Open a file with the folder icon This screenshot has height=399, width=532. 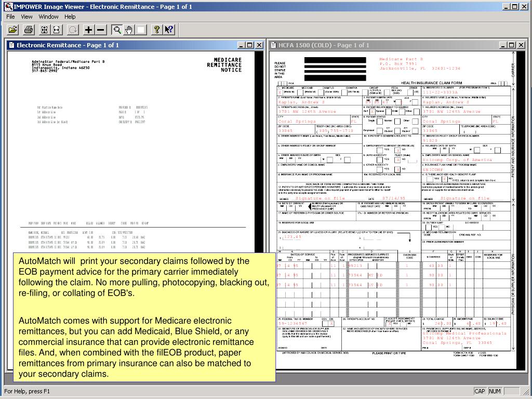pyautogui.click(x=12, y=30)
